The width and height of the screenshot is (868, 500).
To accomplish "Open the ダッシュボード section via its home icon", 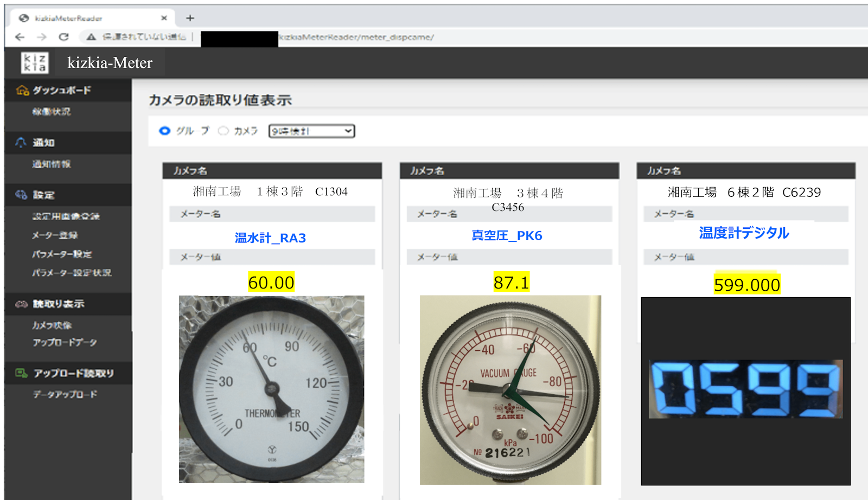I will tap(21, 90).
